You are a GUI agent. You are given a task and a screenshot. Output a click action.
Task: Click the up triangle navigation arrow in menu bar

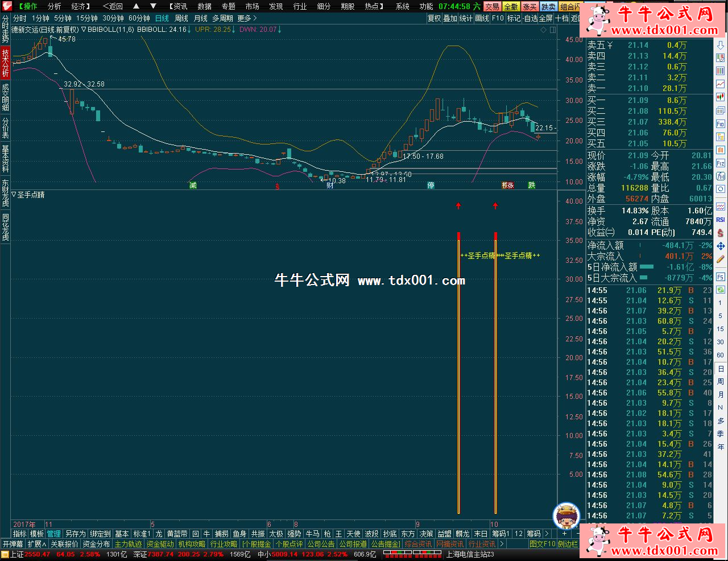point(136,6)
